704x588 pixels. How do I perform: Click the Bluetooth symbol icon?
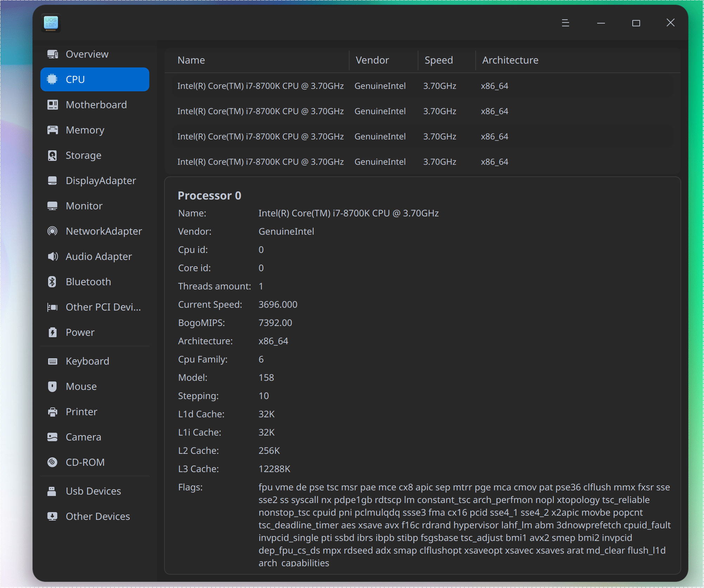click(52, 282)
